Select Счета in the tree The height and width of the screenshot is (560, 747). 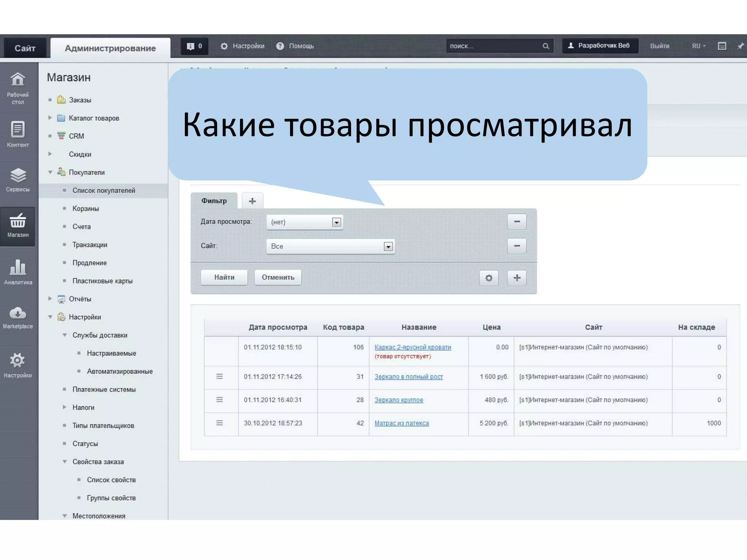coord(81,226)
